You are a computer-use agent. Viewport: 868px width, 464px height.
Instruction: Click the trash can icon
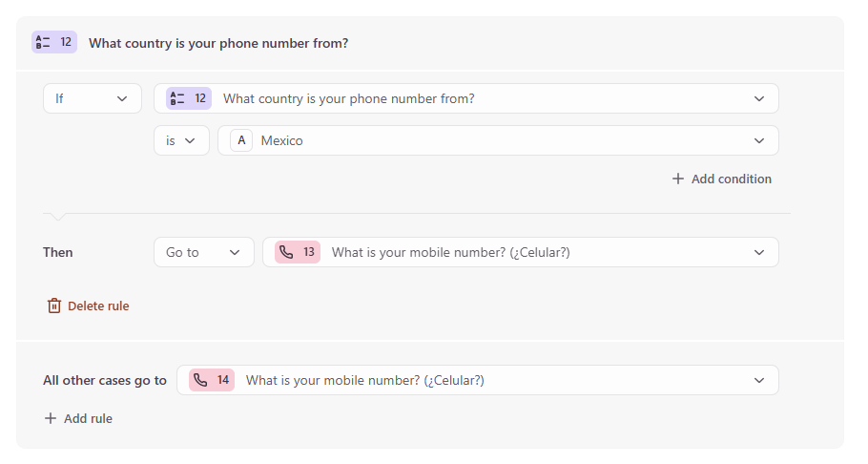coord(54,306)
